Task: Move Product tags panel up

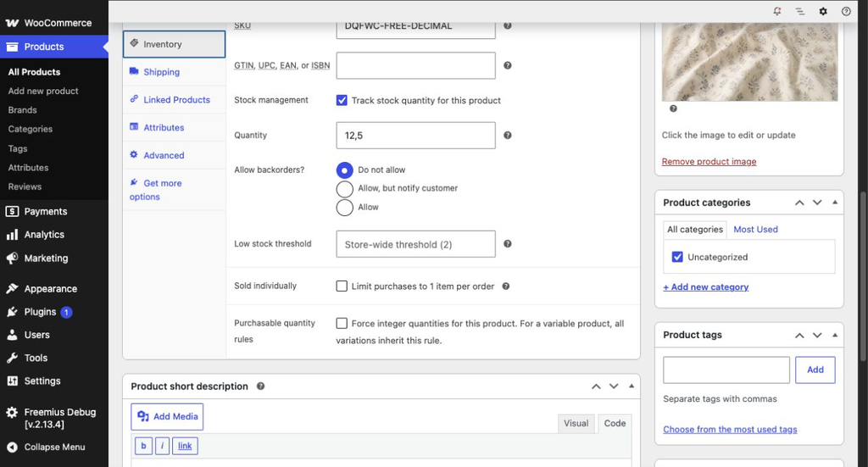Action: [799, 336]
